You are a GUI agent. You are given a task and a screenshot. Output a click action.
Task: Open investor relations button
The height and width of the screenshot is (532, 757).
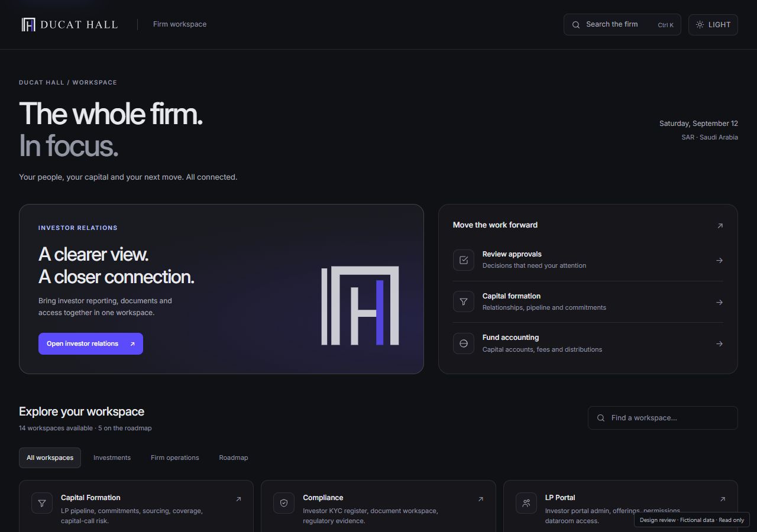tap(90, 343)
